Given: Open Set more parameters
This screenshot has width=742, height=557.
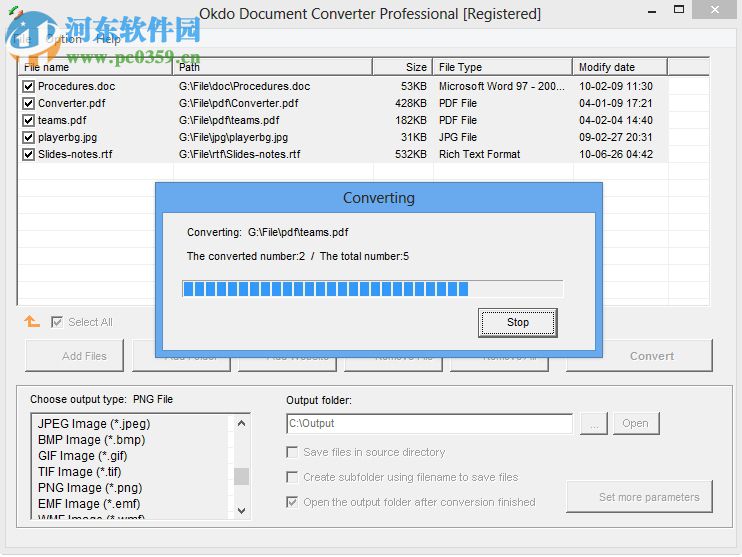Looking at the screenshot, I should 639,496.
